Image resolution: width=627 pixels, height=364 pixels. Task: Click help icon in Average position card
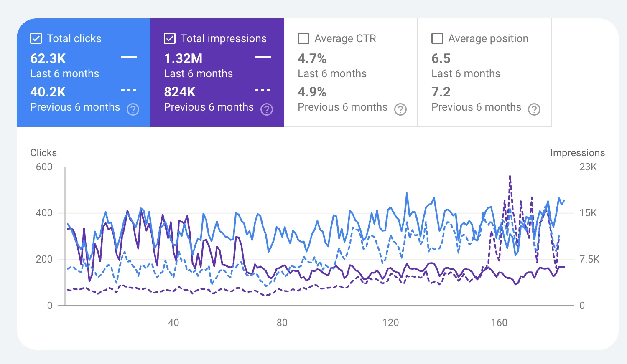tap(534, 109)
